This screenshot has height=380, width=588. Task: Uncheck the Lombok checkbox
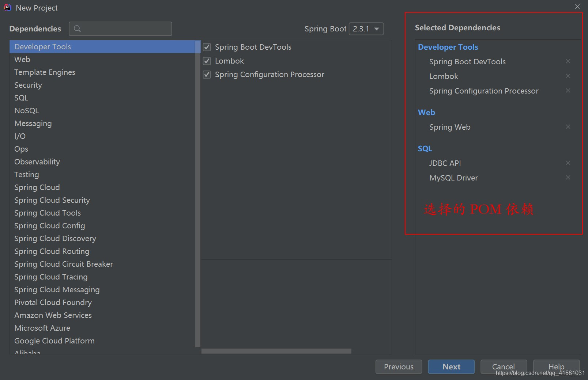[207, 61]
